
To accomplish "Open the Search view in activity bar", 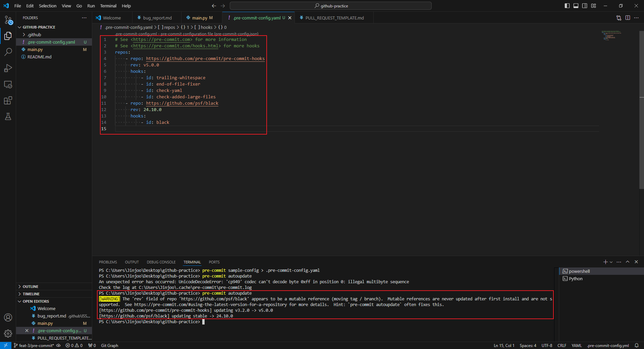I will click(8, 52).
